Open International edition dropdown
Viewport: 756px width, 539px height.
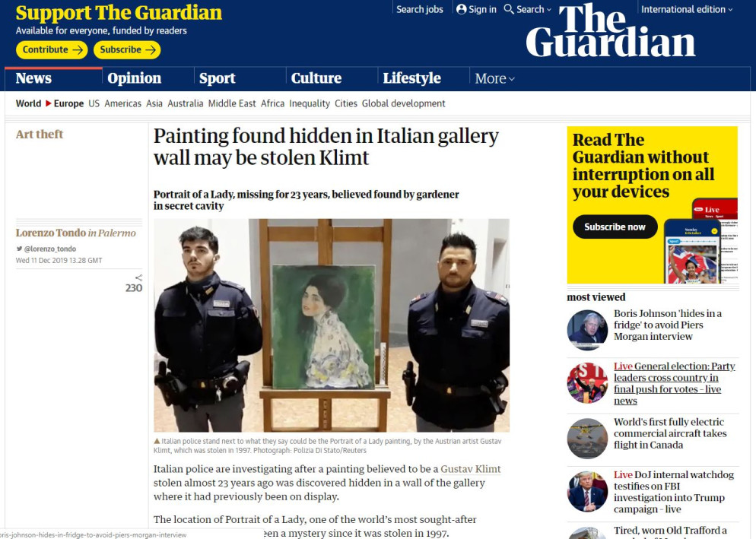pos(687,9)
